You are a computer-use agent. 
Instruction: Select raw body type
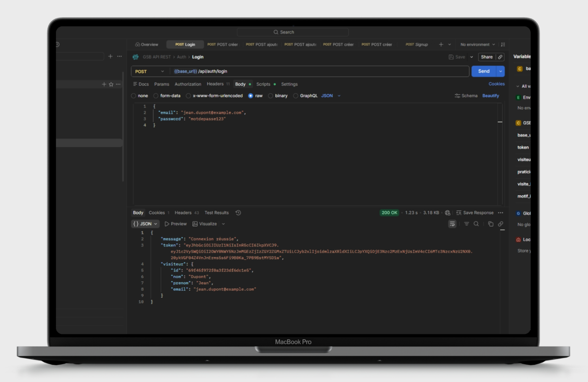(x=255, y=96)
